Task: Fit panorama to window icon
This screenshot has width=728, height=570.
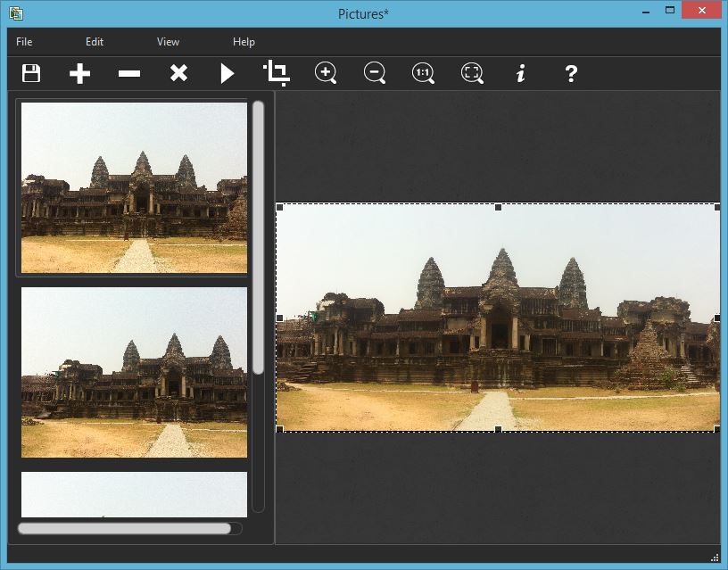Action: pos(472,73)
